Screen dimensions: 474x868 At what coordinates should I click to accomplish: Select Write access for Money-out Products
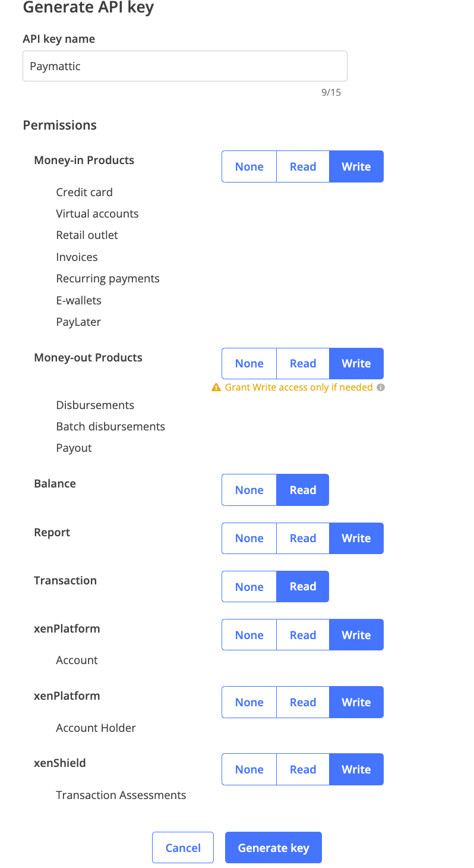356,363
